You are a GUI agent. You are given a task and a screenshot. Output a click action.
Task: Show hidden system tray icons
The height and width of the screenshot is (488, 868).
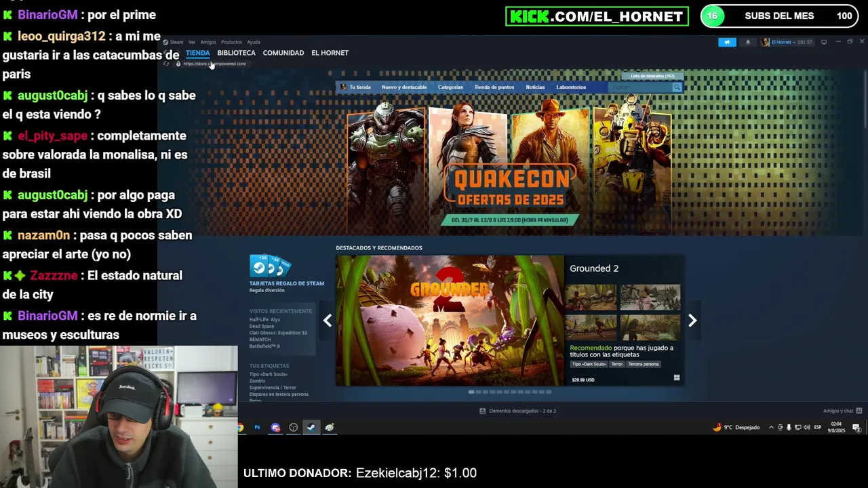(772, 428)
